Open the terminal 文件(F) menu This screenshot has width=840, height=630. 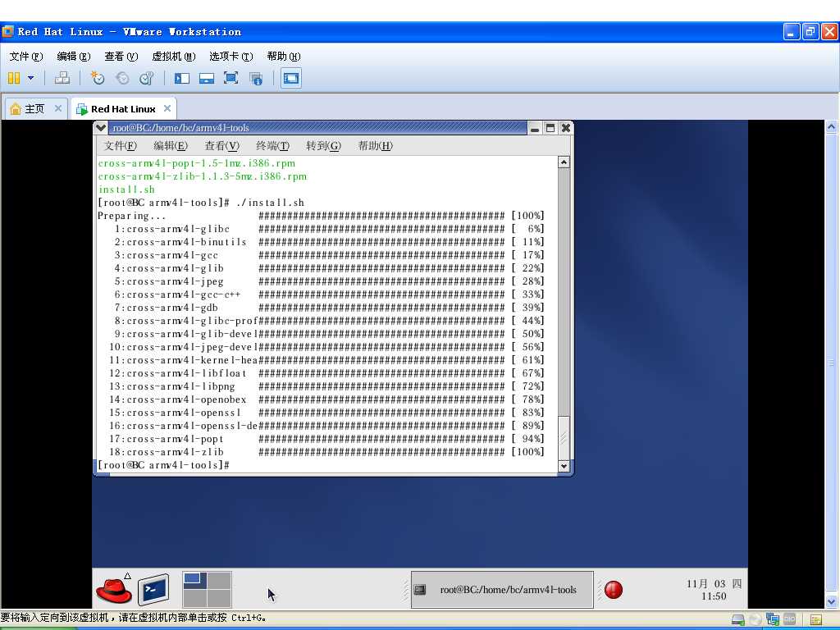pyautogui.click(x=120, y=146)
